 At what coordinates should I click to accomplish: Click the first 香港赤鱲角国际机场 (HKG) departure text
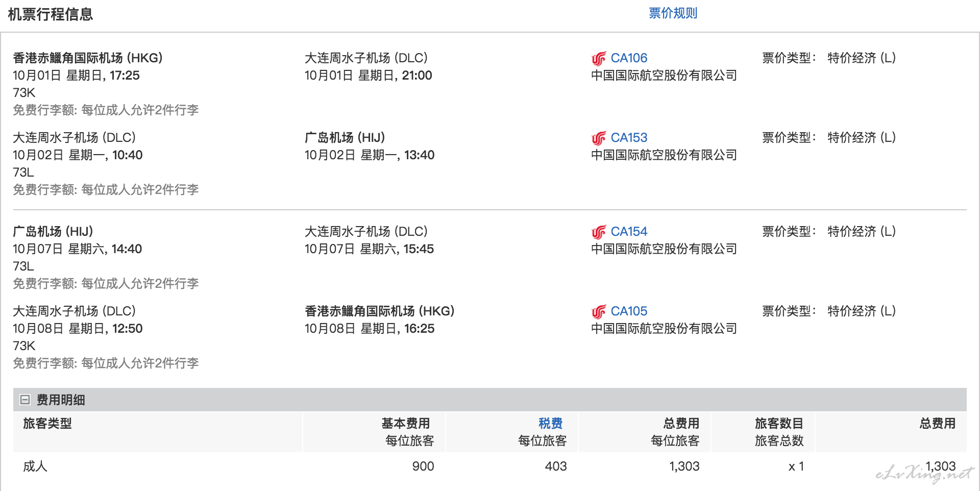coord(88,58)
